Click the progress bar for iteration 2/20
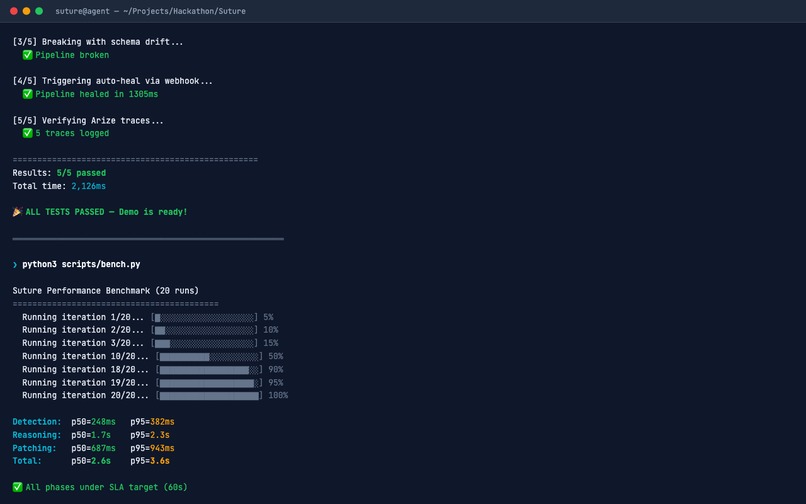Image resolution: width=806 pixels, height=504 pixels. (205, 330)
